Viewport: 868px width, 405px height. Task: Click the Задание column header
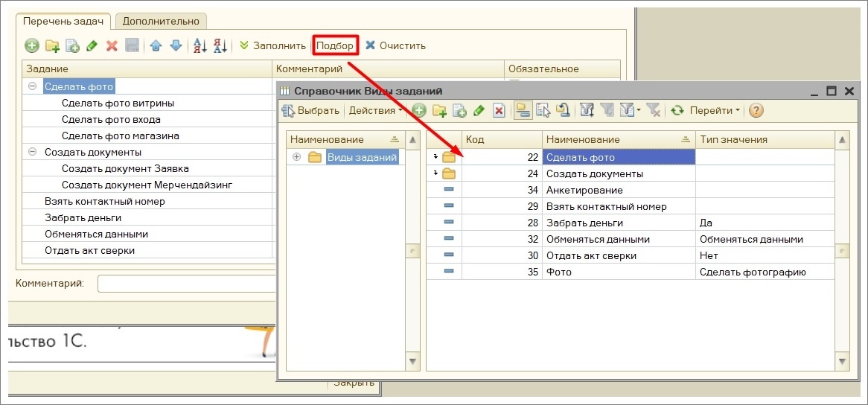[x=147, y=69]
